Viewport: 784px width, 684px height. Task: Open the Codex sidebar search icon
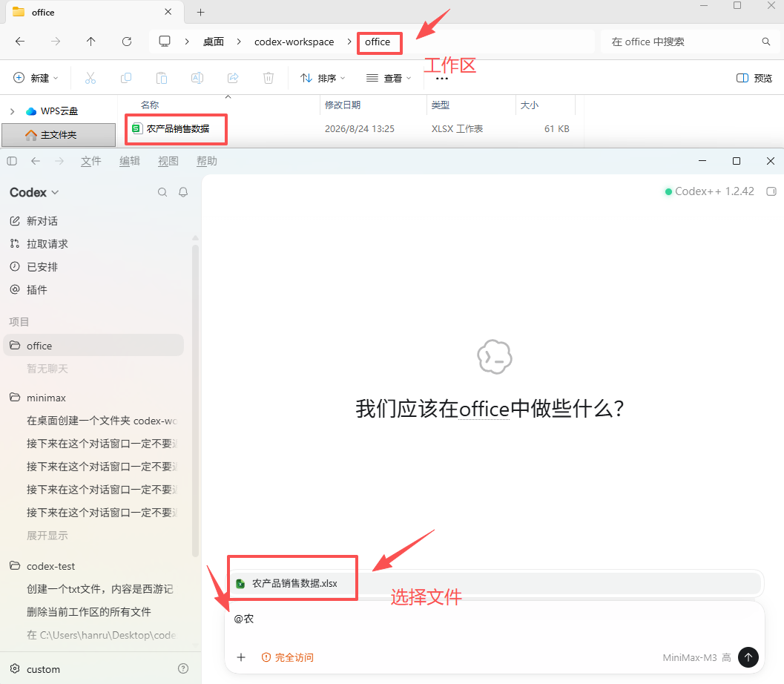[162, 192]
